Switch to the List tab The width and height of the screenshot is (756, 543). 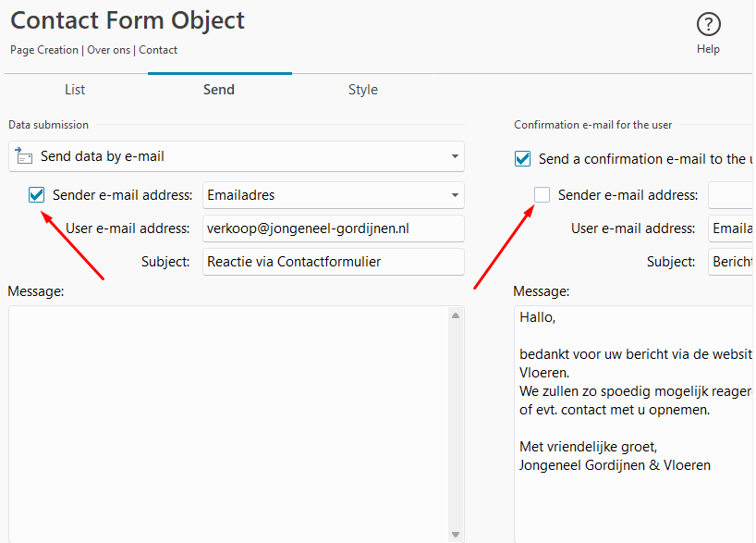[x=75, y=90]
